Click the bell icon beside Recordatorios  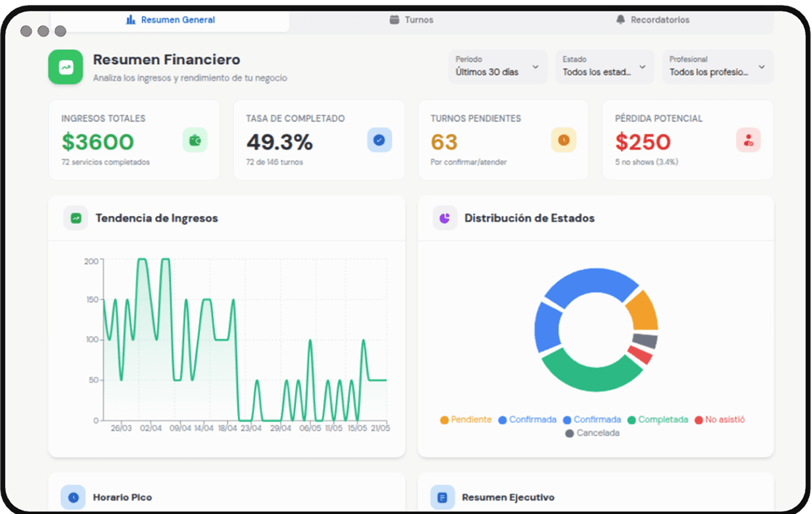620,20
